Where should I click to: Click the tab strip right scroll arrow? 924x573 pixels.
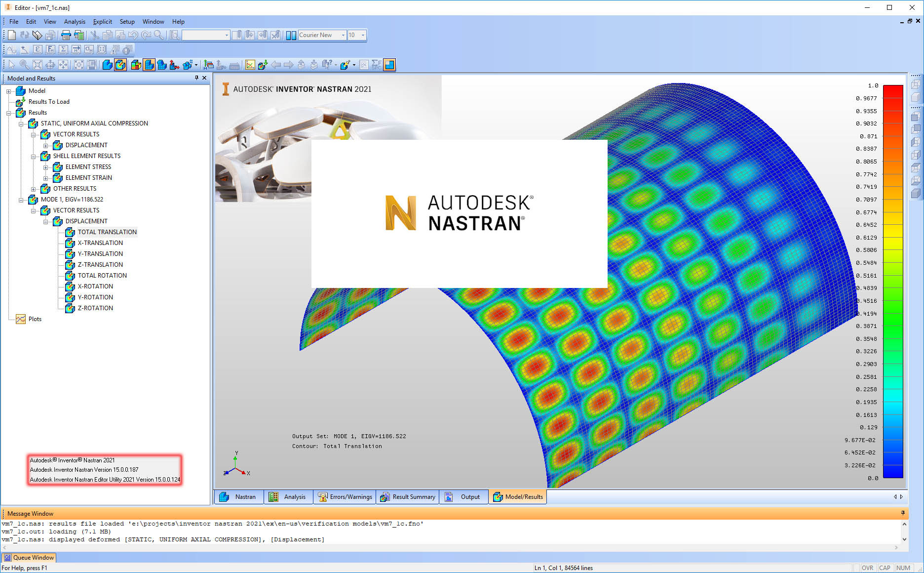point(901,497)
